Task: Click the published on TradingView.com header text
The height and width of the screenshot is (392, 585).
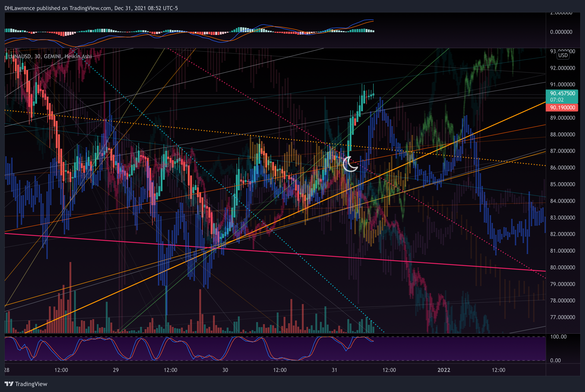Action: (91, 8)
